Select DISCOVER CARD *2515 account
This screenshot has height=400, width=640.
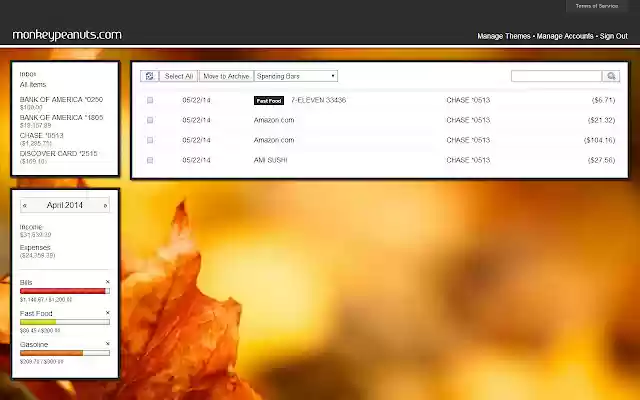(x=58, y=153)
